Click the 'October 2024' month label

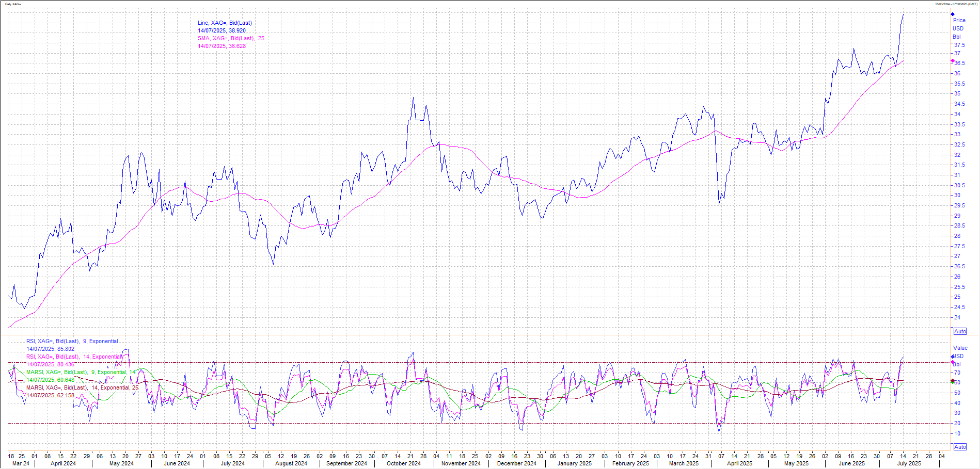(404, 463)
